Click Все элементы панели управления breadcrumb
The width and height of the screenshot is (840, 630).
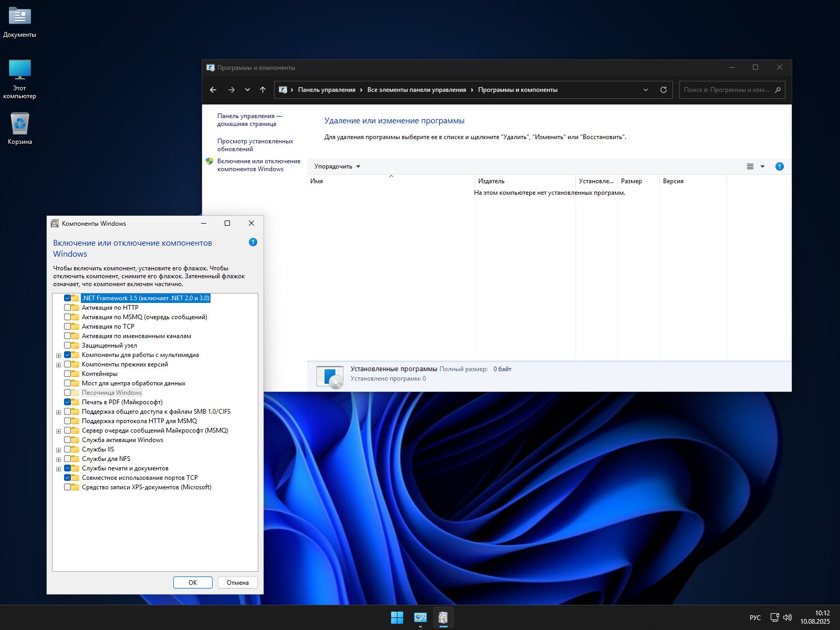pyautogui.click(x=417, y=90)
